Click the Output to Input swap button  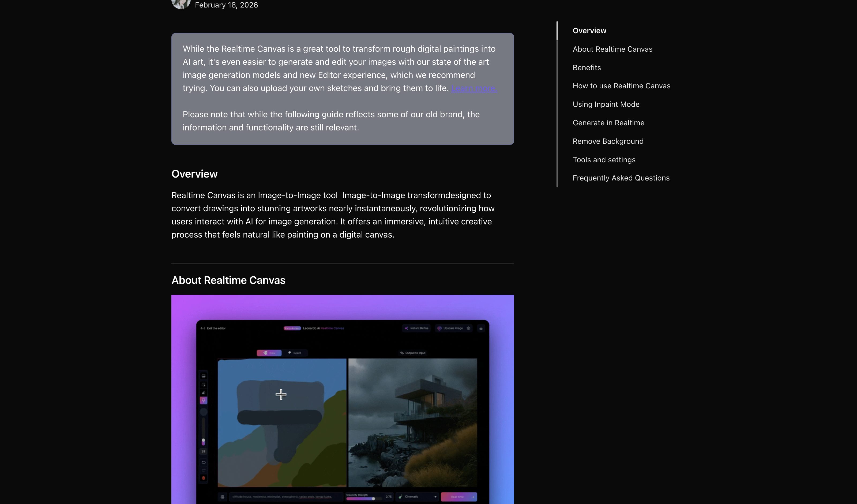point(412,353)
